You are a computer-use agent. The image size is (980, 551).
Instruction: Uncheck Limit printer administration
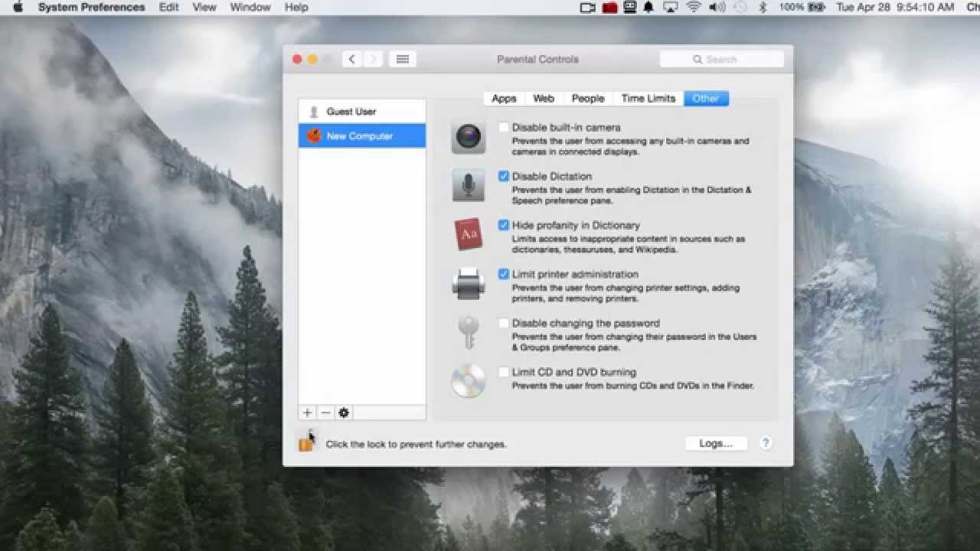coord(503,275)
